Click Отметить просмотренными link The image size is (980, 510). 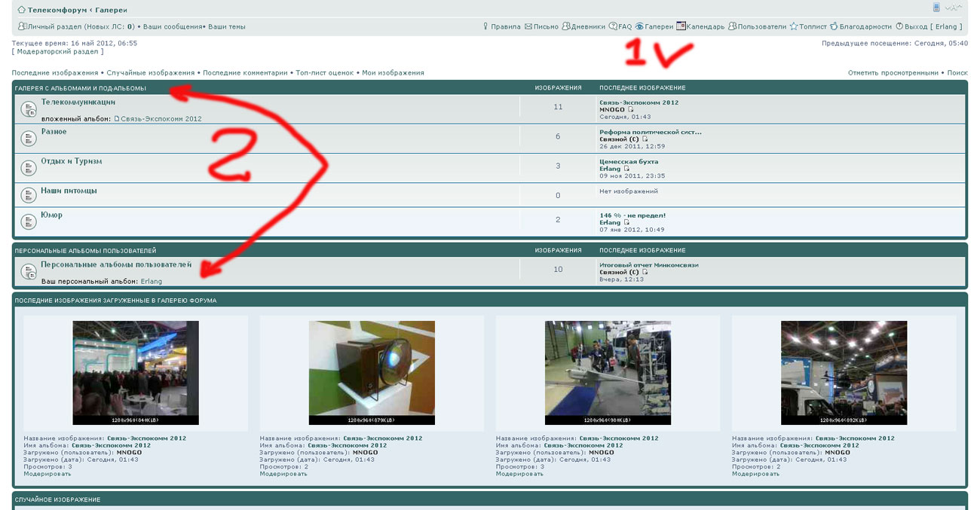point(893,73)
